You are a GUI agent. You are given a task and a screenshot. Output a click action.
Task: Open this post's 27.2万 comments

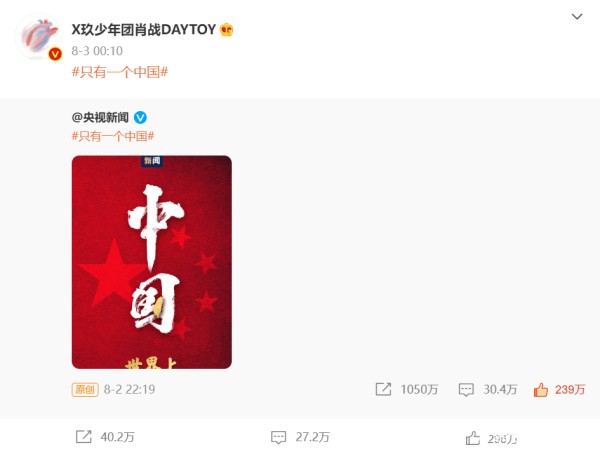click(x=300, y=437)
